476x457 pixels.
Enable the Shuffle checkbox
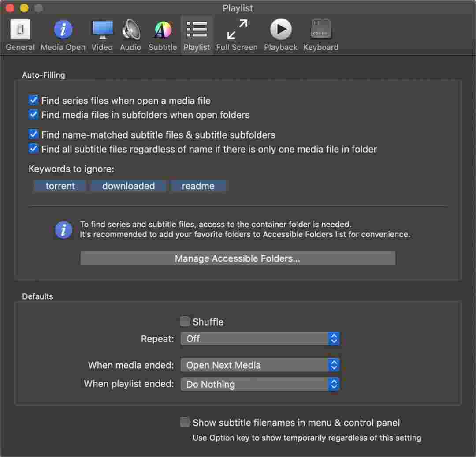tap(185, 322)
